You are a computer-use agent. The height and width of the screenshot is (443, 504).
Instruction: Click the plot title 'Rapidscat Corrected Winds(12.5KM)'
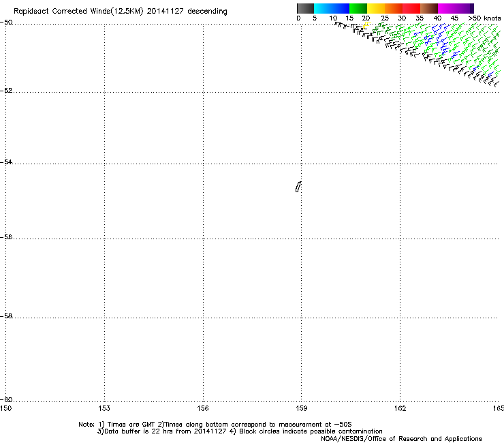pos(78,12)
